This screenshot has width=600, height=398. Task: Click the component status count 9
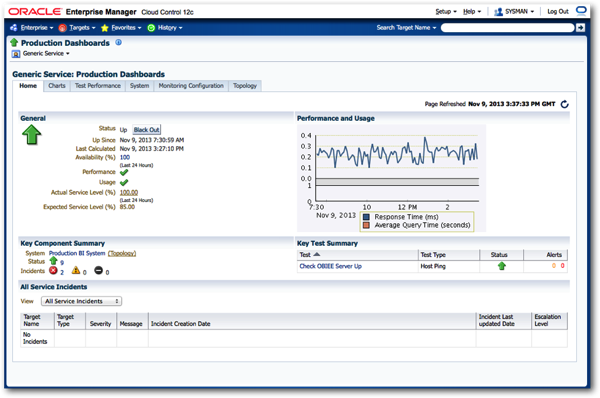(x=62, y=263)
